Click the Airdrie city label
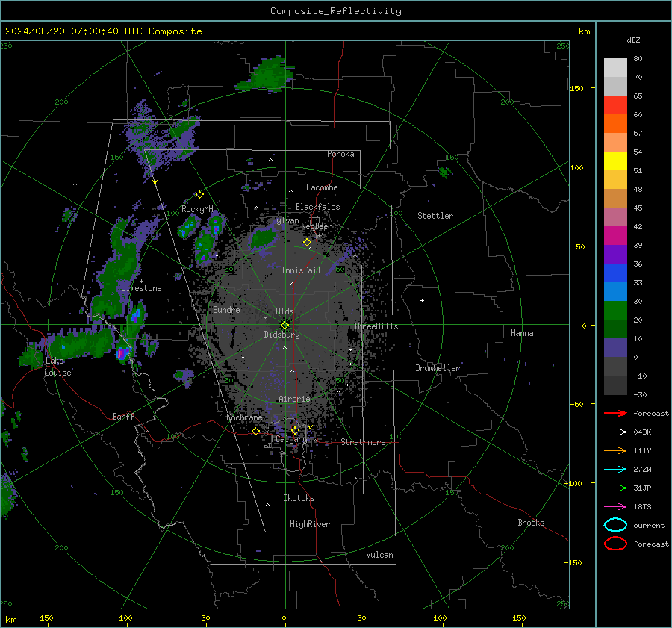Image resolution: width=672 pixels, height=628 pixels. (x=294, y=399)
